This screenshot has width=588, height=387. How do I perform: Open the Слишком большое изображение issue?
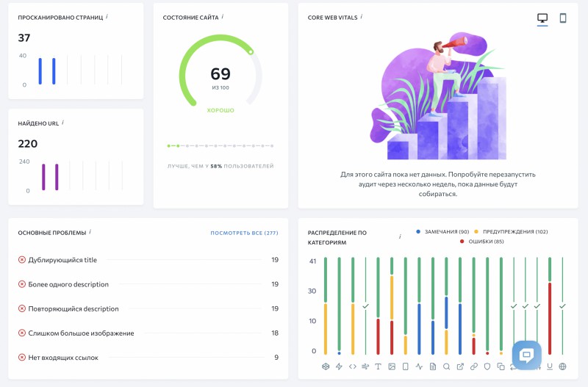(148, 333)
